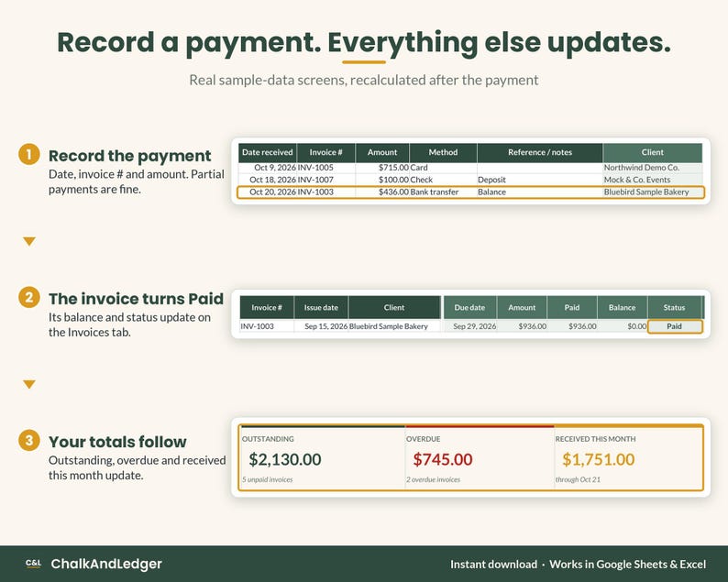This screenshot has width=728, height=582.
Task: Select the 'Method' column header
Action: pos(443,152)
